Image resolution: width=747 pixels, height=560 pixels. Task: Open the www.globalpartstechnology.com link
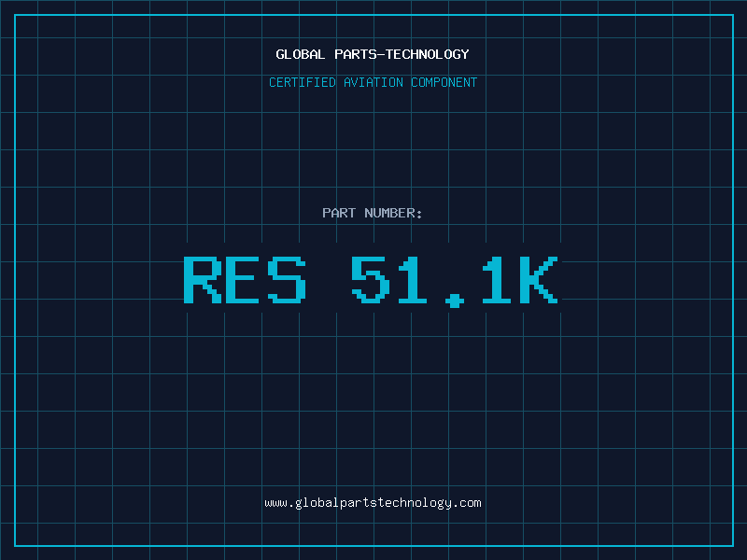pyautogui.click(x=373, y=502)
